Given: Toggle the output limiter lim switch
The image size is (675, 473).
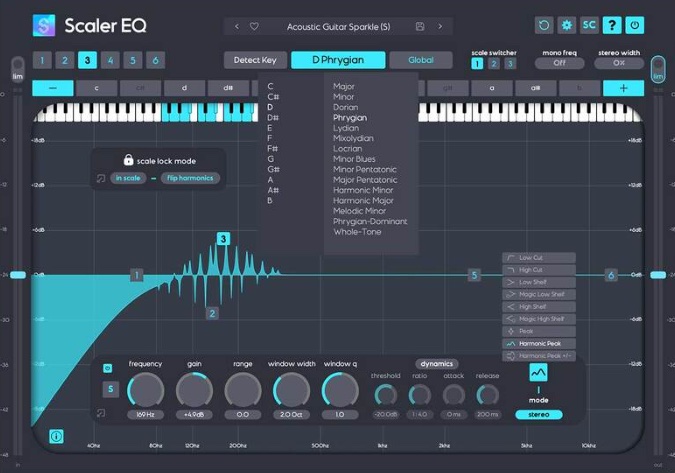Looking at the screenshot, I should (658, 68).
